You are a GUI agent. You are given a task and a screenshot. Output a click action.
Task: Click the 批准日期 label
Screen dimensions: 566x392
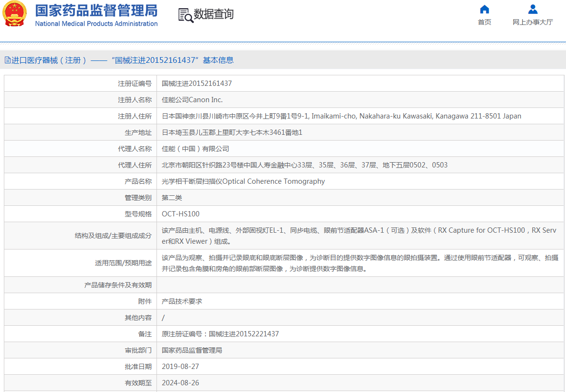138,367
